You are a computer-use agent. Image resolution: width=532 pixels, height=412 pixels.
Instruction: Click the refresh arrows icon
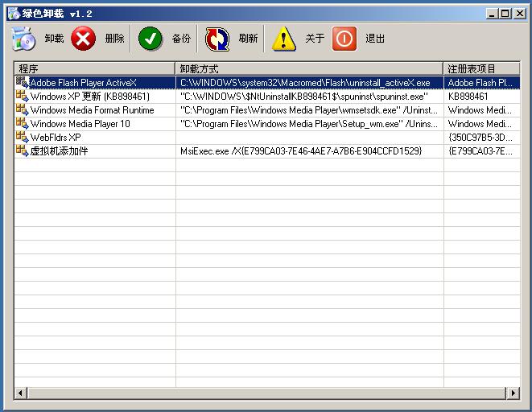pyautogui.click(x=217, y=39)
